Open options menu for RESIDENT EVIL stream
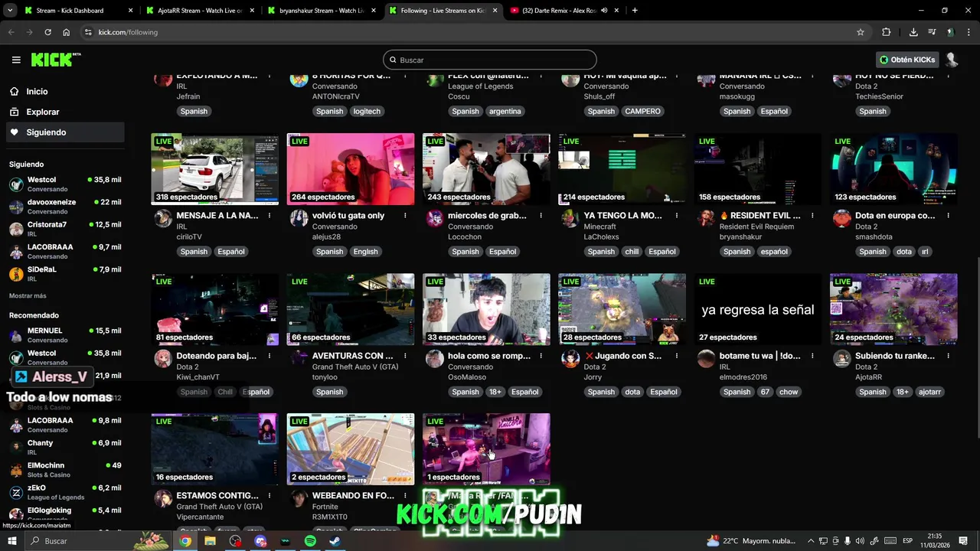The height and width of the screenshot is (551, 980). tap(812, 216)
